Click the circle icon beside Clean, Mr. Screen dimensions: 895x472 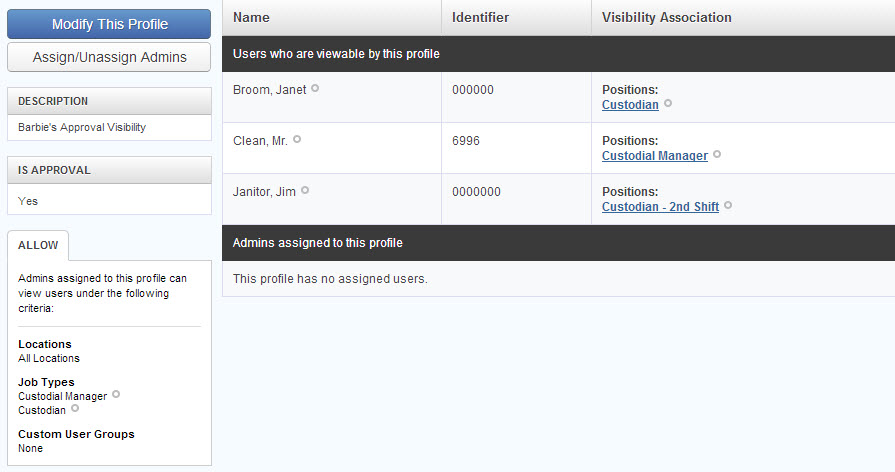[297, 139]
